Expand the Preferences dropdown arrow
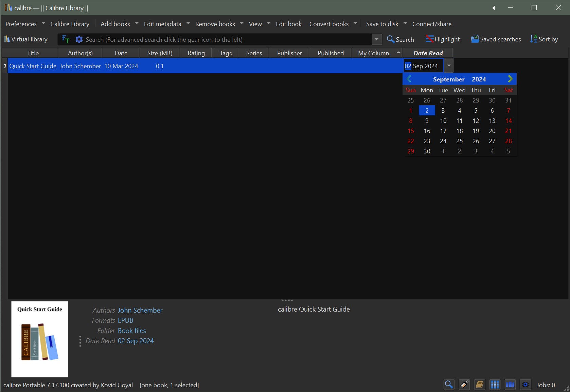Screen dimensions: 570x392 click(x=43, y=23)
